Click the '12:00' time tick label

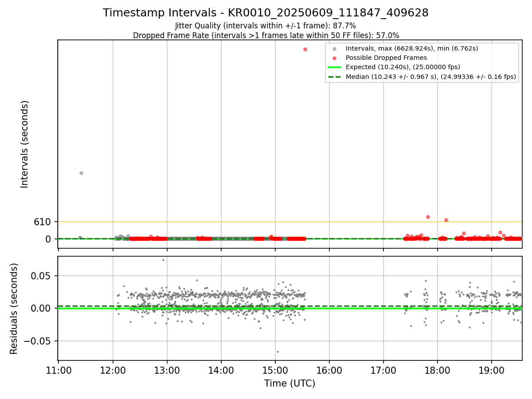[113, 370]
